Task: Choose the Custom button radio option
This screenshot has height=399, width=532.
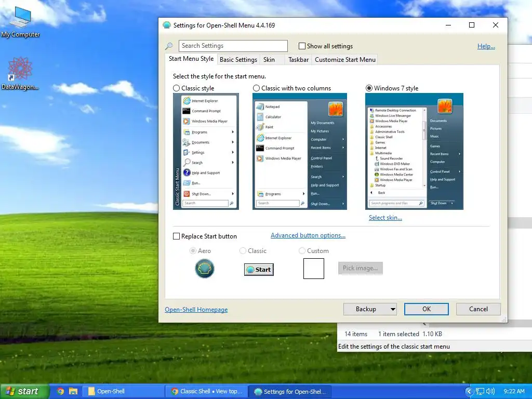Action: (302, 251)
